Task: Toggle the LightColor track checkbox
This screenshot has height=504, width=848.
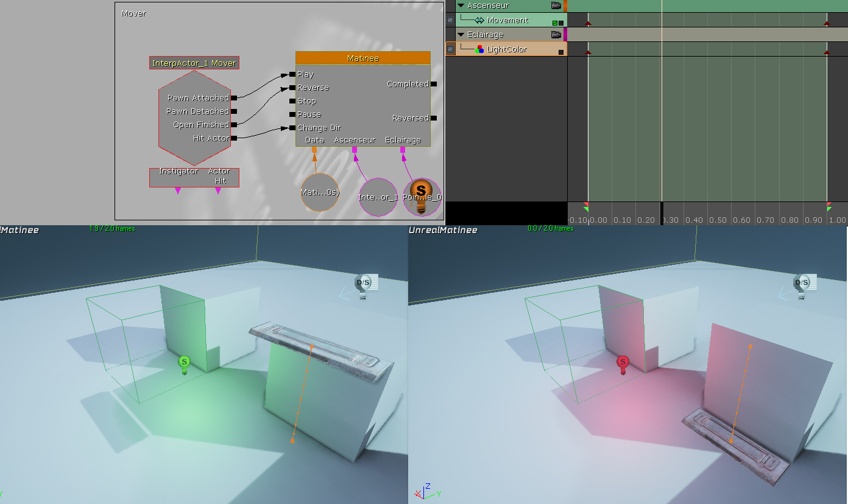Action: coord(450,49)
